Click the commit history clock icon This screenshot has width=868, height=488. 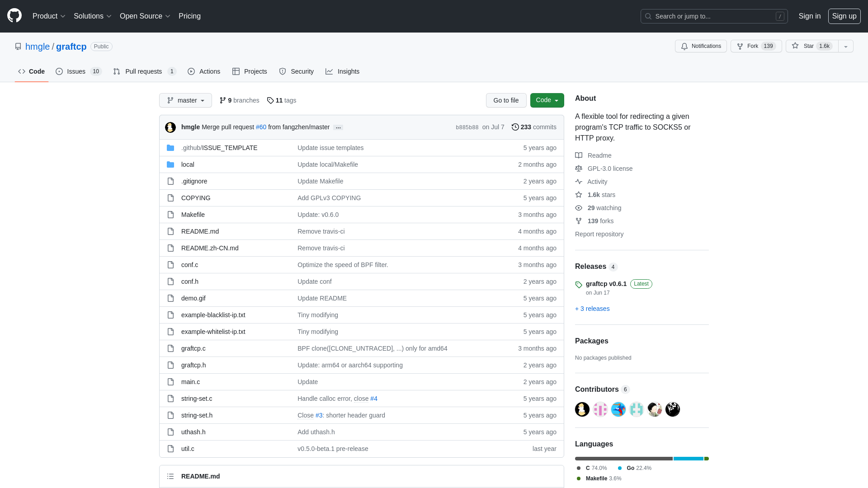515,127
